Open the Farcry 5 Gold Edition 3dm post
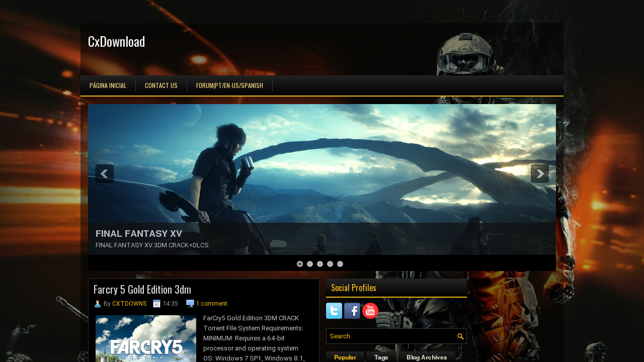 tap(142, 289)
